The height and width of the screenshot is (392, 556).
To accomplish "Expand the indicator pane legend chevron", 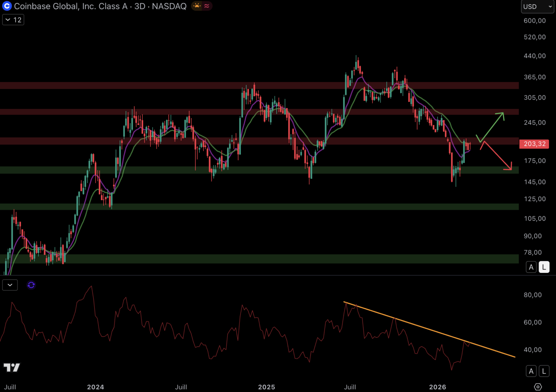I will point(10,285).
